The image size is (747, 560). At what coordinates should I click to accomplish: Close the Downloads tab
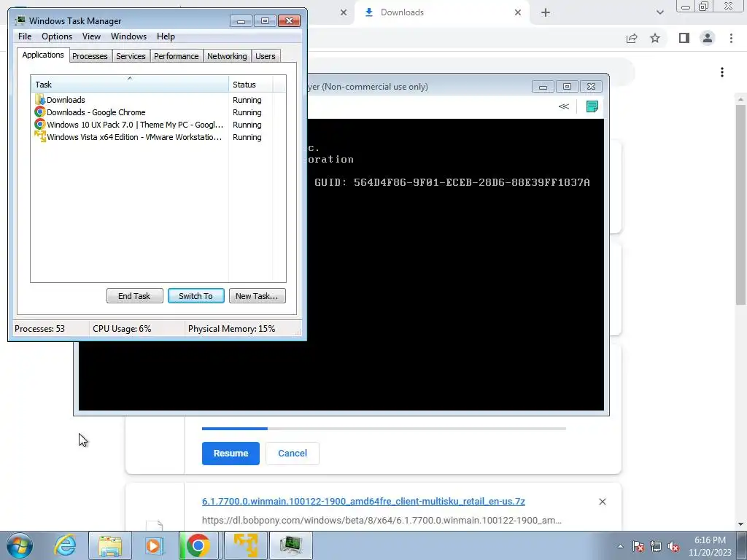coord(518,13)
